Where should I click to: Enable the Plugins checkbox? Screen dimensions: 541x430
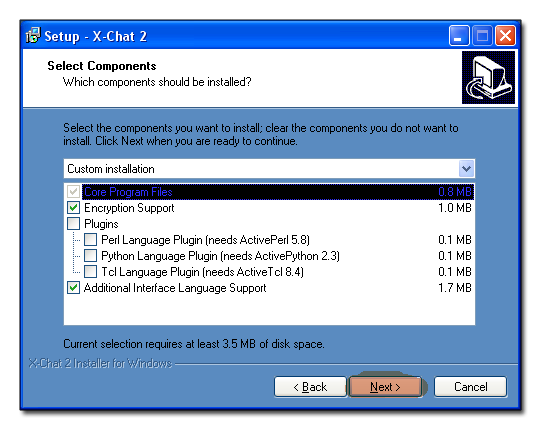[73, 224]
